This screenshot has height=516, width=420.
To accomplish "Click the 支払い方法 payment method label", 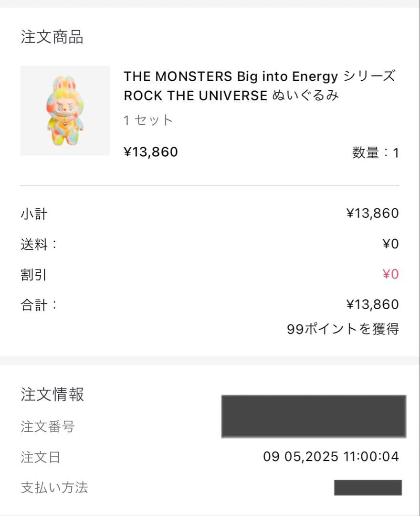I will tap(54, 487).
